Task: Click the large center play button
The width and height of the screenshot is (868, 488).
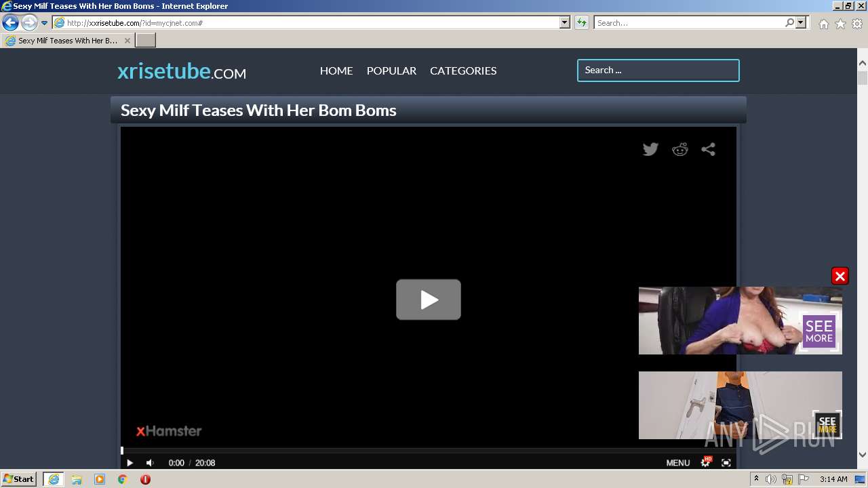Action: pos(429,300)
